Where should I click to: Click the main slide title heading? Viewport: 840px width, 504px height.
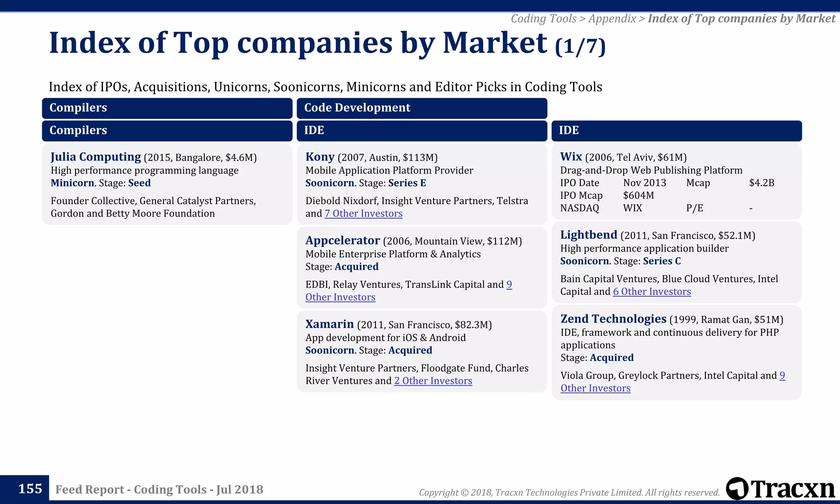point(327,43)
